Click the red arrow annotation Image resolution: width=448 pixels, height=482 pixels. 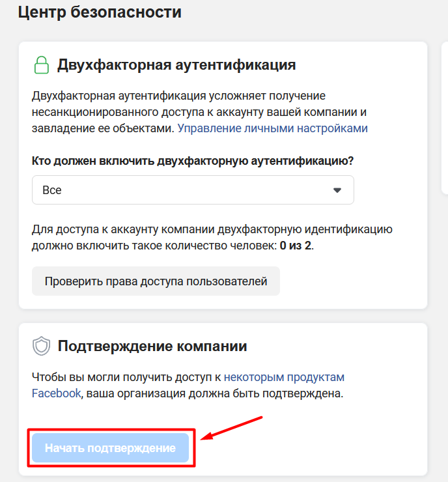(x=231, y=428)
